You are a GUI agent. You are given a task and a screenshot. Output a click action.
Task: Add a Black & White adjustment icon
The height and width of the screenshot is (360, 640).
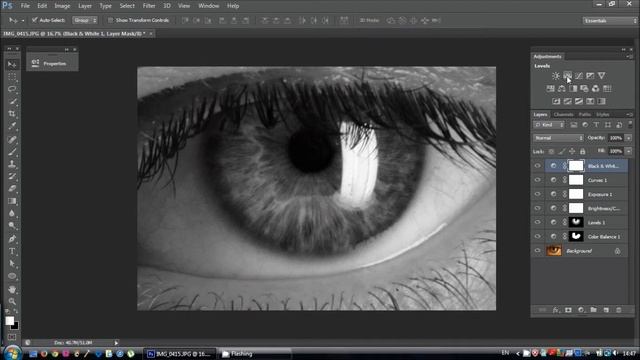coord(573,89)
